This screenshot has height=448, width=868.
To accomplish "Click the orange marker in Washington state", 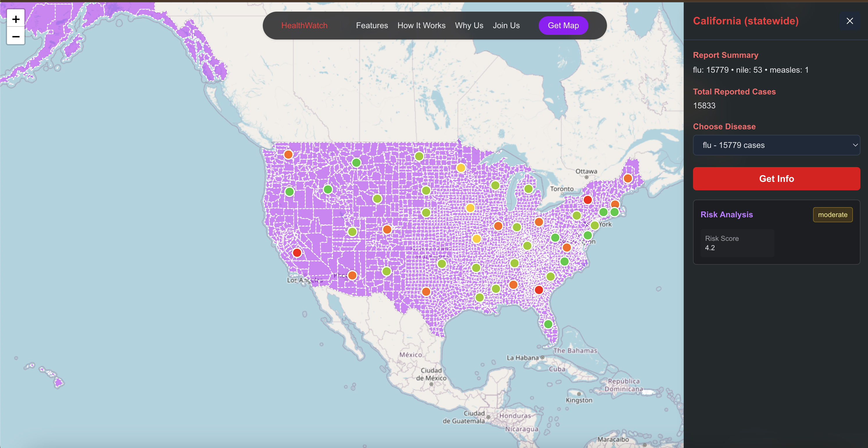I will point(288,155).
